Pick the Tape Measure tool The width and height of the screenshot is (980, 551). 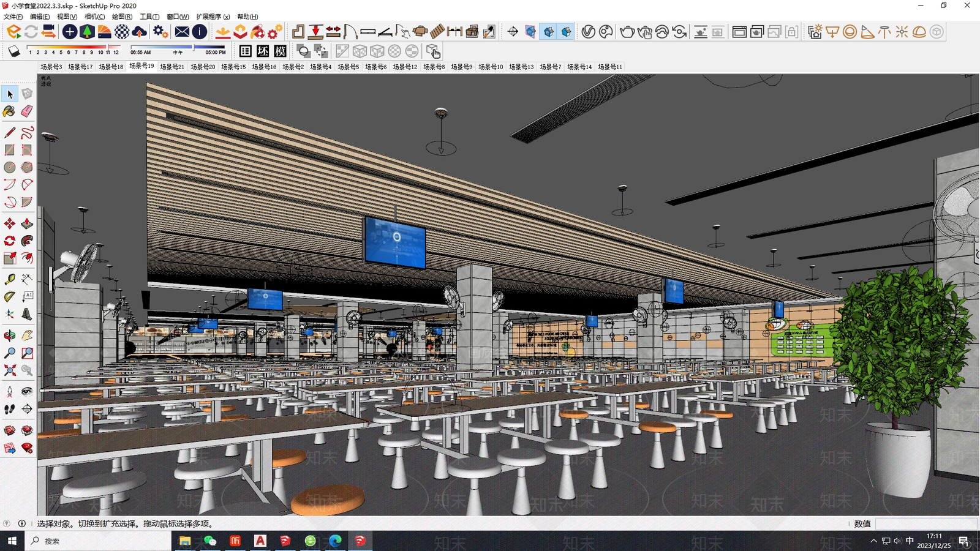10,279
